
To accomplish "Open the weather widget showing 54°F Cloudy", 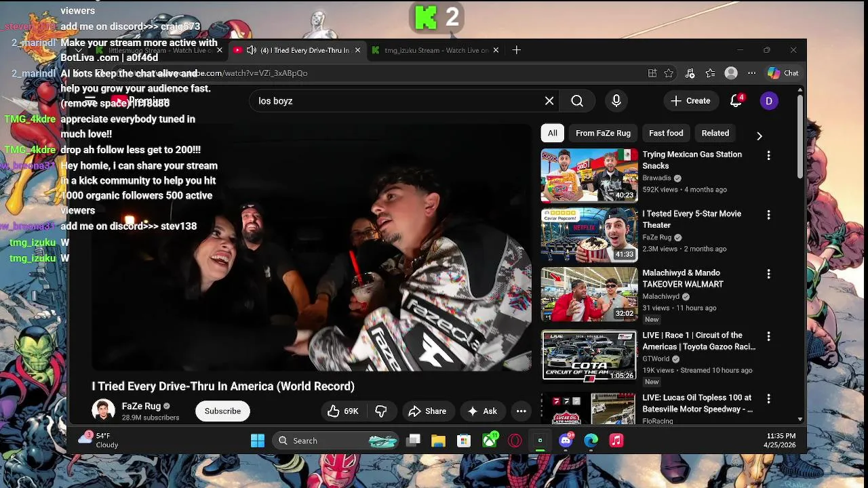I will [99, 440].
